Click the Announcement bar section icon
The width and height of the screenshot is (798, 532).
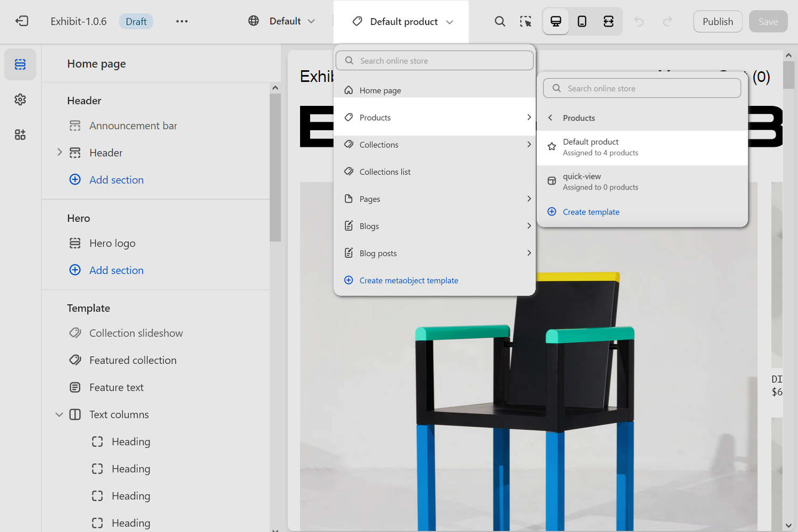tap(75, 126)
